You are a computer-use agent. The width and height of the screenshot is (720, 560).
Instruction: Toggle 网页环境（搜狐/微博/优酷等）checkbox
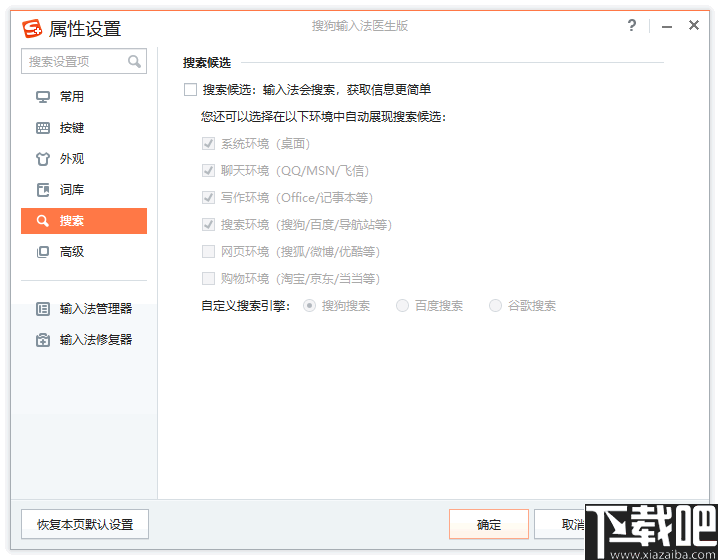(208, 252)
